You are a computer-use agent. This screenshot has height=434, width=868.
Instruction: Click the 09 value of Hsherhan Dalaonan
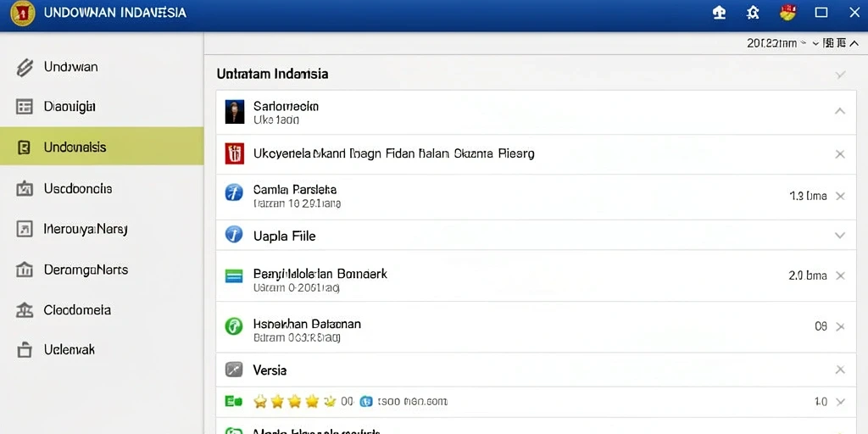tap(821, 326)
